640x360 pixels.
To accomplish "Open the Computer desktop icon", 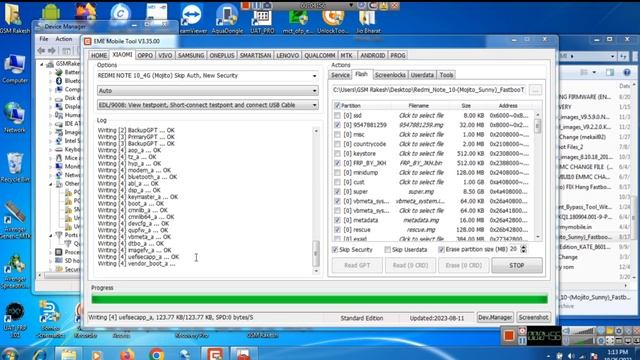I will (x=15, y=68).
